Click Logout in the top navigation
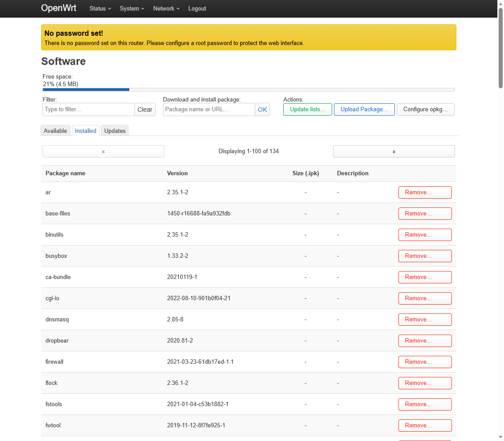 197,8
